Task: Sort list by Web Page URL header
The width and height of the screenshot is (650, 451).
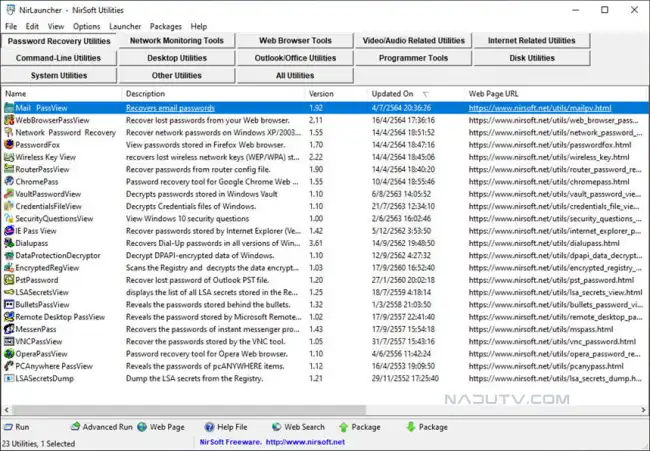Action: click(557, 94)
